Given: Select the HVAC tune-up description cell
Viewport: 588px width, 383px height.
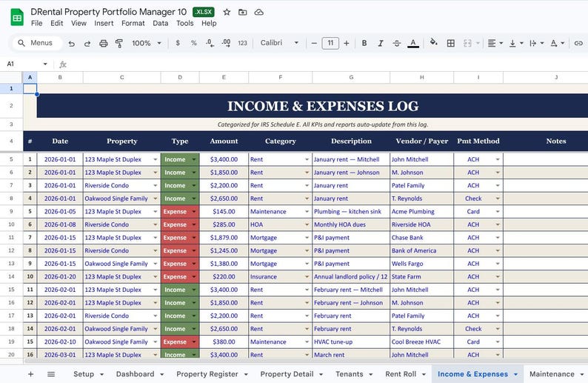Looking at the screenshot, I should (x=351, y=342).
